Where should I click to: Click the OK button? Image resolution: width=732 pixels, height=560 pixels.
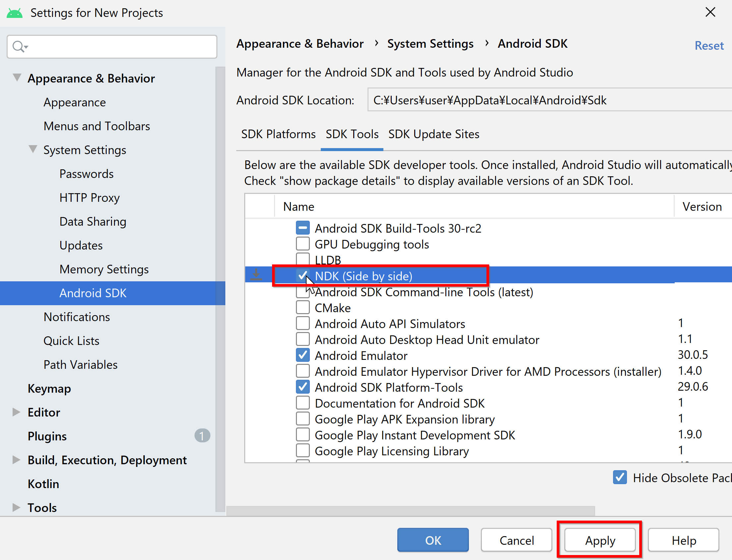click(x=433, y=540)
